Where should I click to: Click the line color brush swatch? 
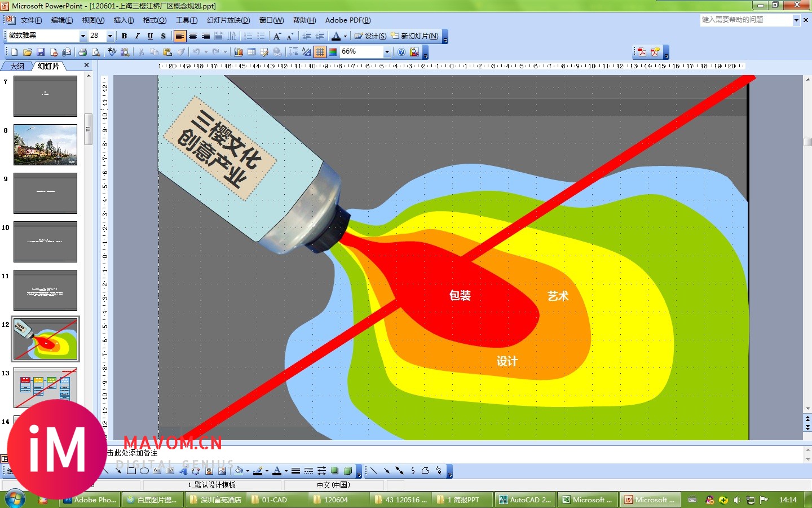(258, 471)
